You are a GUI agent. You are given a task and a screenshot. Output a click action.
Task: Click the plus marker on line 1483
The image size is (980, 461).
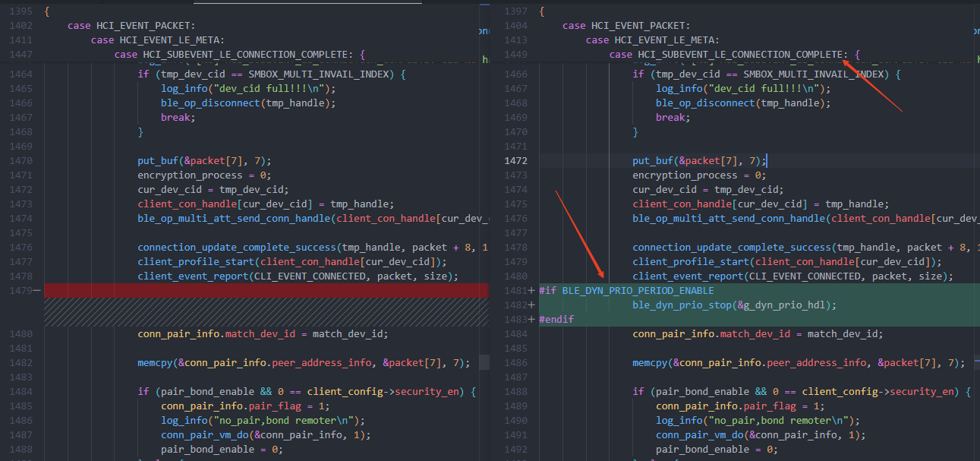pos(531,320)
